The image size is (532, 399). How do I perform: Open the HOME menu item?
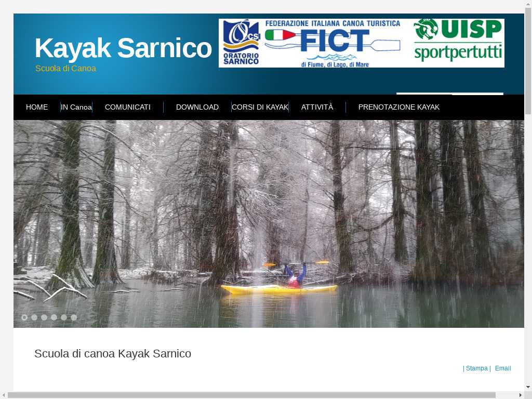pyautogui.click(x=37, y=107)
